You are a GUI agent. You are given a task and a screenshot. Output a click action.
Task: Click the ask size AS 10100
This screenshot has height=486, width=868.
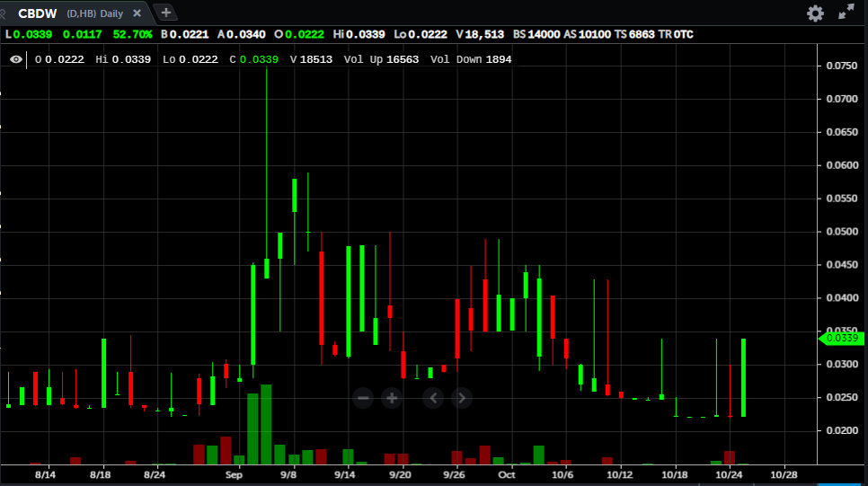tap(588, 34)
